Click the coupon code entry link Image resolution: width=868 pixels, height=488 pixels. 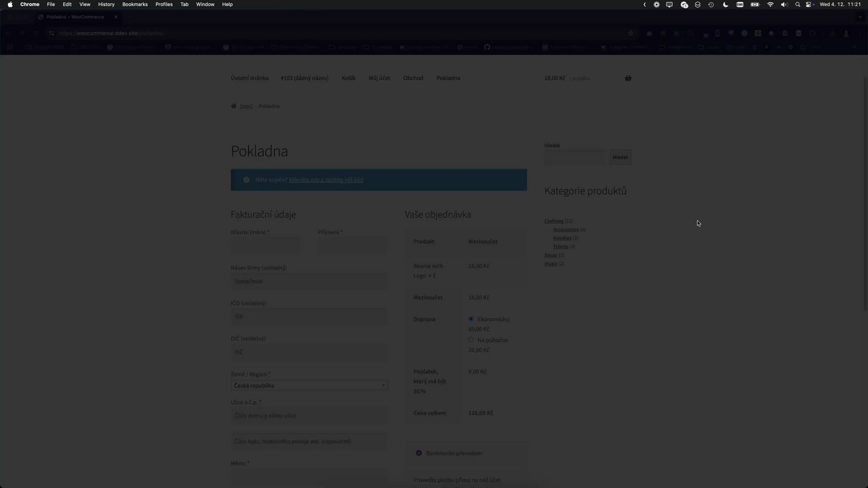(x=326, y=180)
